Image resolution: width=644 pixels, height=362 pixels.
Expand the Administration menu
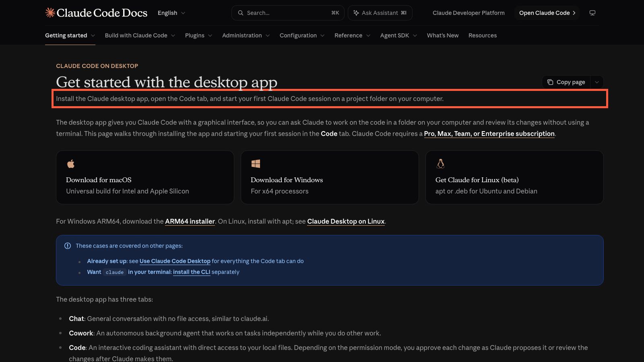pyautogui.click(x=246, y=35)
